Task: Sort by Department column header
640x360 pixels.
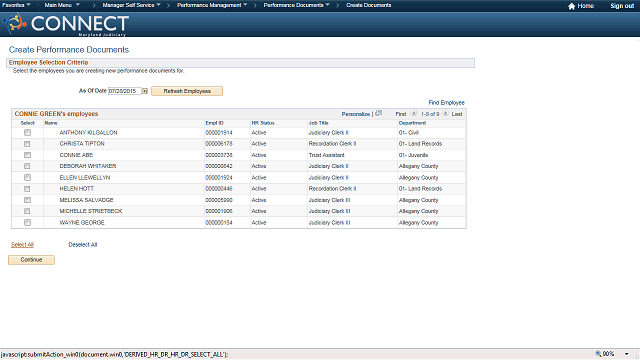Action: (412, 123)
